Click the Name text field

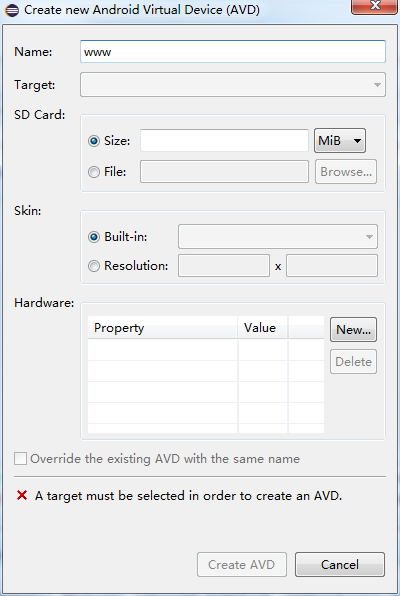coord(233,52)
